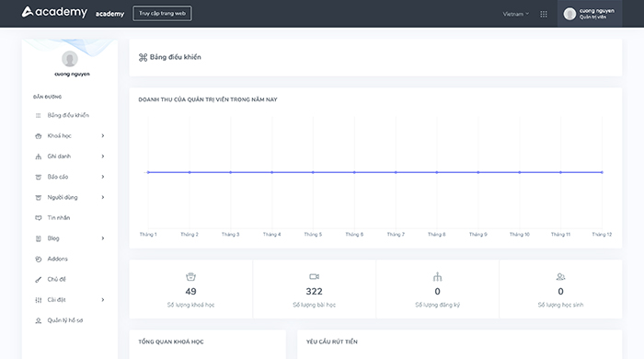Viewport: 644px width, 359px height.
Task: Click the small academy text link
Action: (109, 14)
